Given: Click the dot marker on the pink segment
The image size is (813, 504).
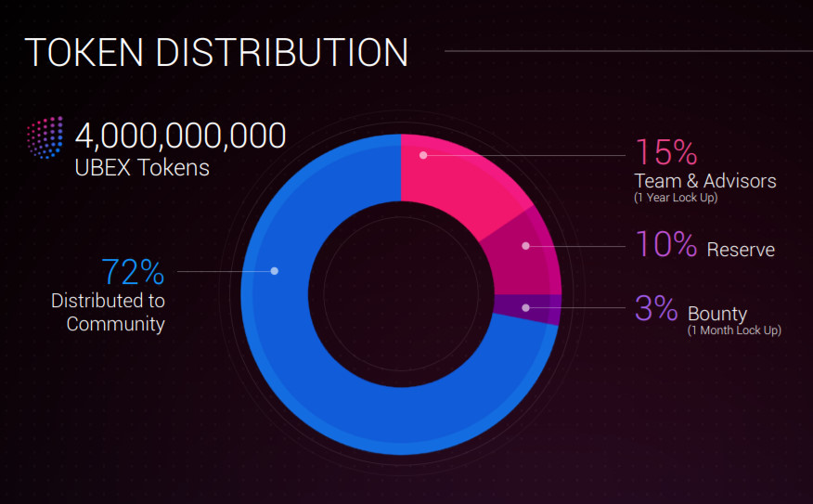Looking at the screenshot, I should (x=423, y=155).
